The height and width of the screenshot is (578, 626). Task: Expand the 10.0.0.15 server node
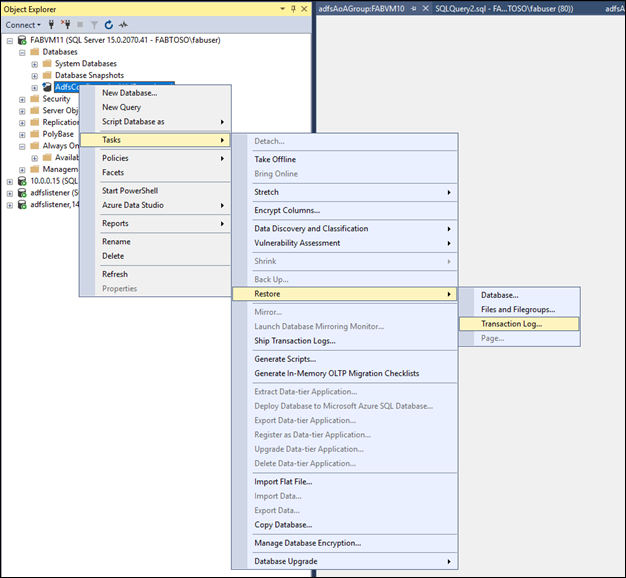tap(10, 182)
